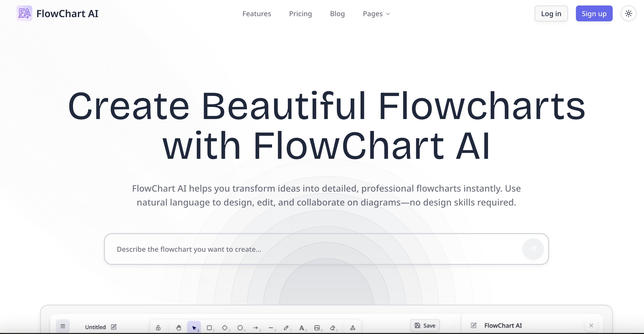Image resolution: width=644 pixels, height=334 pixels.
Task: Open the Pricing menu item
Action: point(300,14)
